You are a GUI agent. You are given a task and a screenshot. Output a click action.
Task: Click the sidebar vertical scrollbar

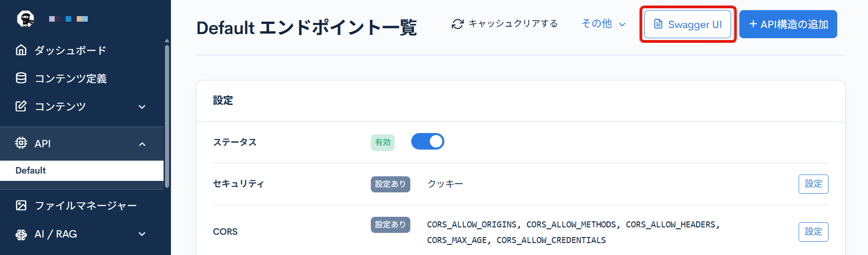167,115
